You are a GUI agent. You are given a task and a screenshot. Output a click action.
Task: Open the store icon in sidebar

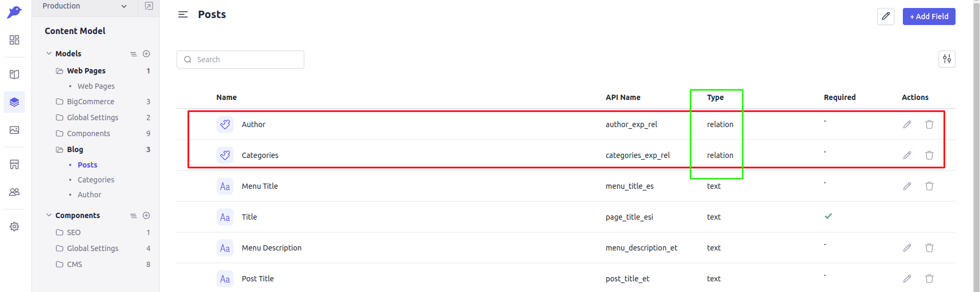[14, 164]
